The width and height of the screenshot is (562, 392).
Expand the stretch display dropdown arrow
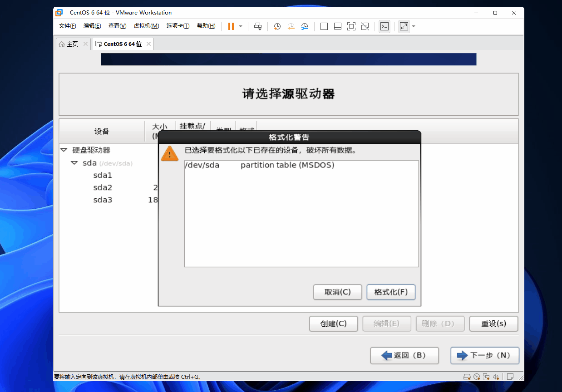click(x=413, y=26)
